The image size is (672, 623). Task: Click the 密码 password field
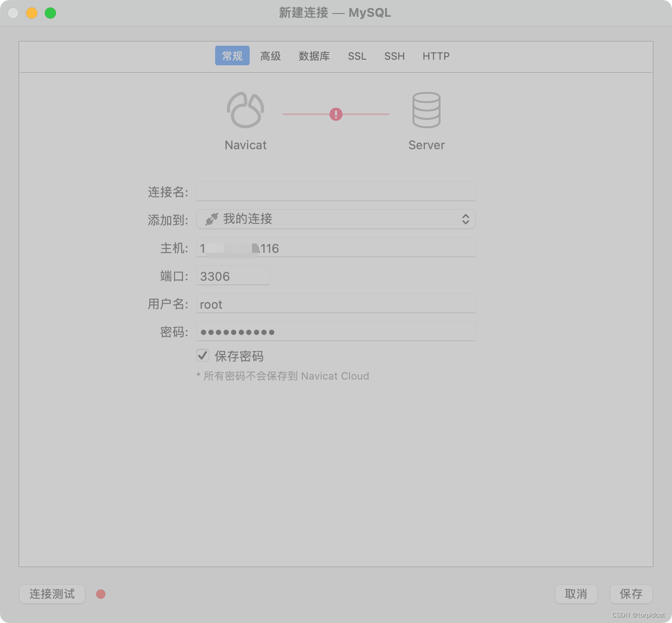point(336,331)
